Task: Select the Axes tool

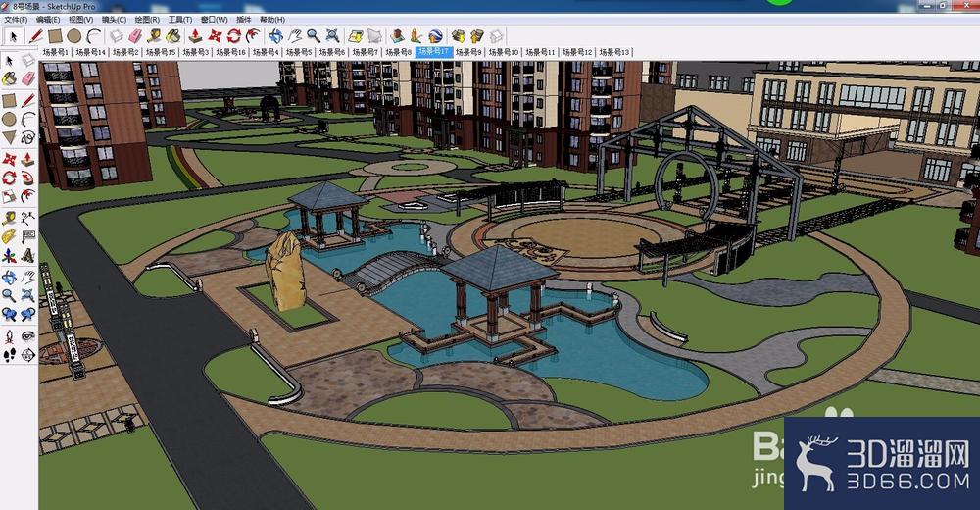Action: (9, 255)
